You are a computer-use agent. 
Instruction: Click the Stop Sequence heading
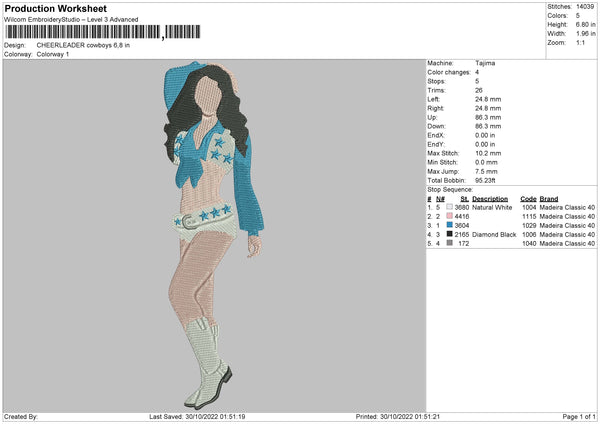click(x=448, y=188)
